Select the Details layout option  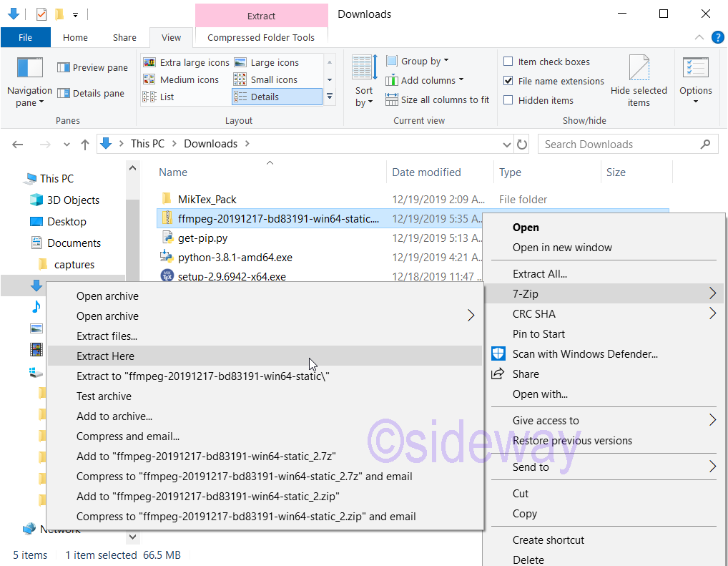[x=277, y=97]
